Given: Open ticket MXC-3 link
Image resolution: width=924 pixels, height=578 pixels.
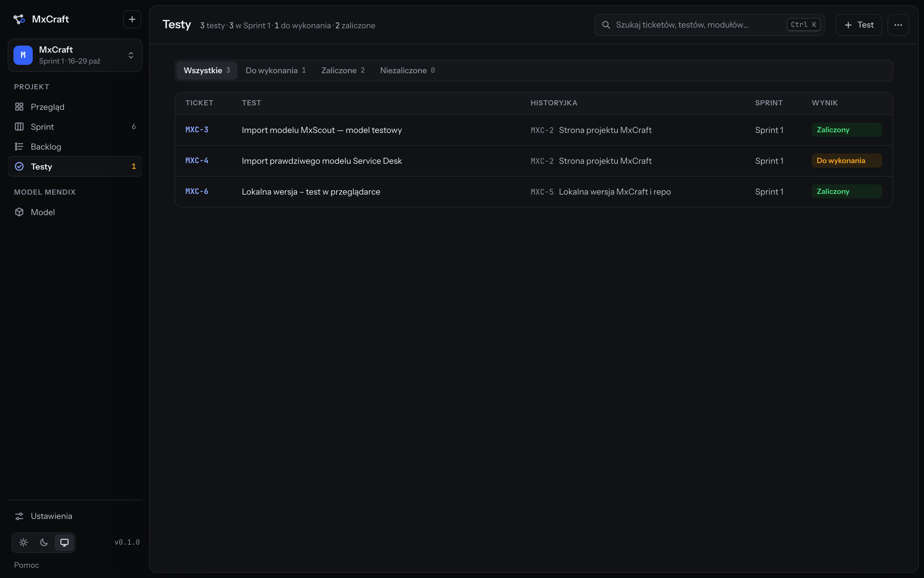Looking at the screenshot, I should tap(197, 130).
